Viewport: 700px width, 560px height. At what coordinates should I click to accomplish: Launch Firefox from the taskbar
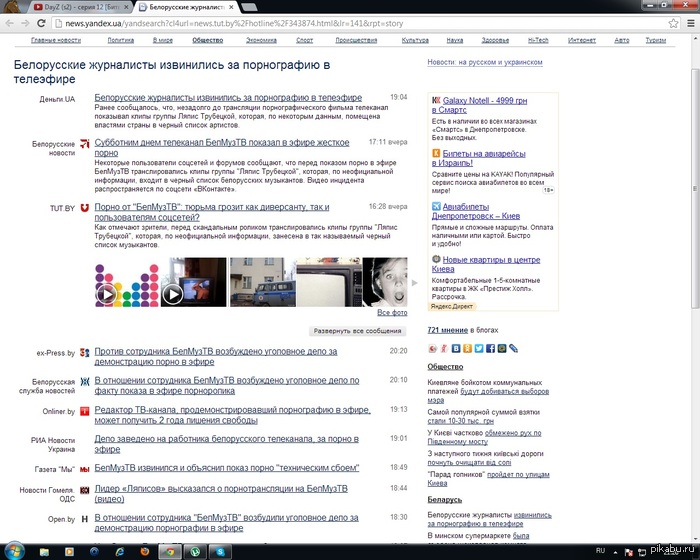click(x=145, y=552)
